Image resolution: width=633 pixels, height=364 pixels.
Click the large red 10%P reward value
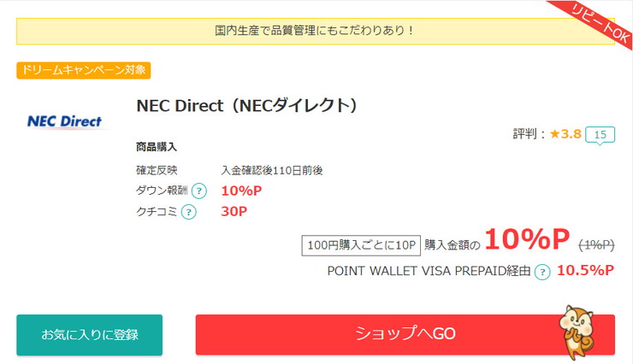click(x=527, y=239)
